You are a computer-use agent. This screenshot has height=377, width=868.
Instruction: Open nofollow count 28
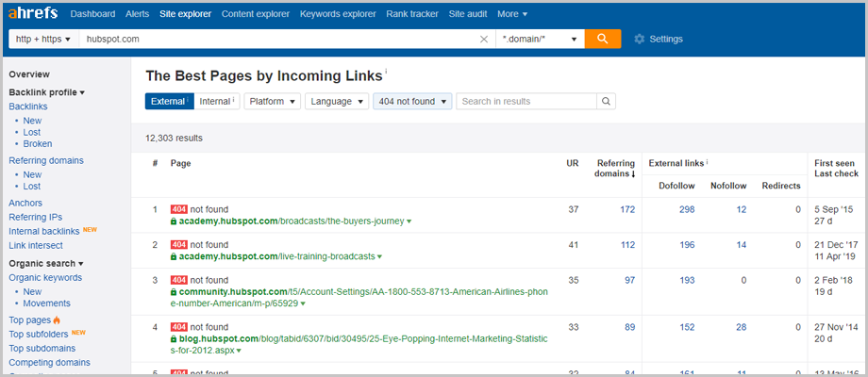tap(742, 327)
